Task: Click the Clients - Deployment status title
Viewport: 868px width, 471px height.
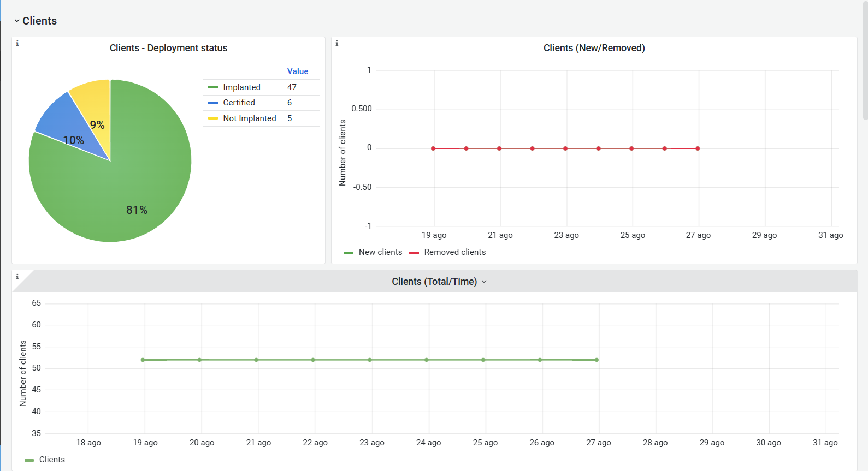Action: pos(168,48)
